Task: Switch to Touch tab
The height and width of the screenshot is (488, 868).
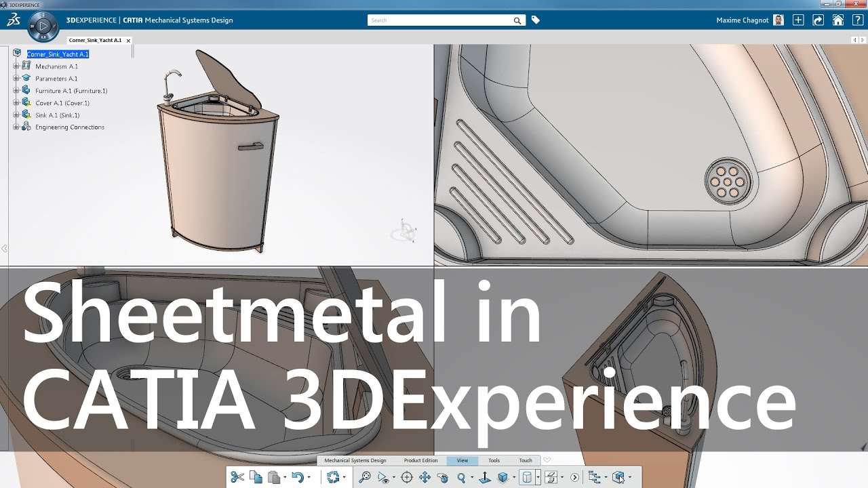Action: click(x=526, y=460)
